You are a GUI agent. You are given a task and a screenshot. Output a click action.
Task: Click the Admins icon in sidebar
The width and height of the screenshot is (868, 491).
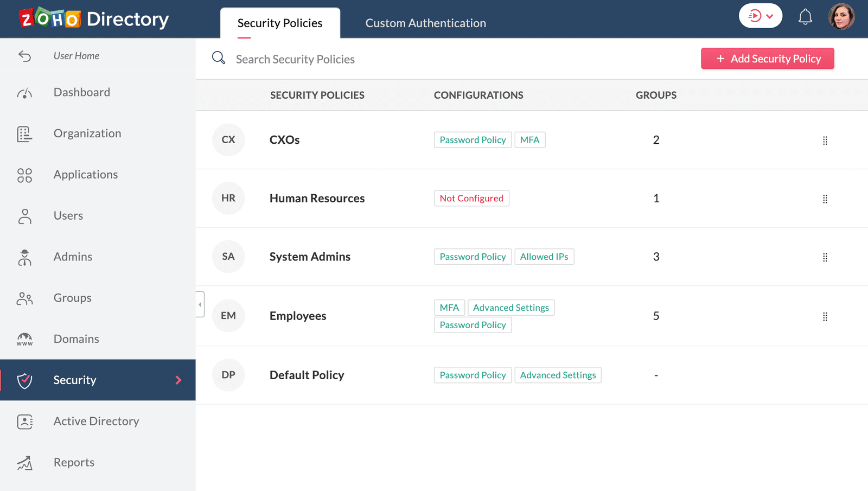click(24, 257)
